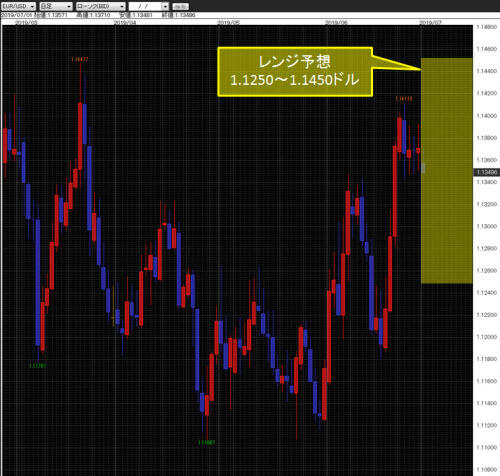Click the 1.14000 price axis level

point(487,116)
